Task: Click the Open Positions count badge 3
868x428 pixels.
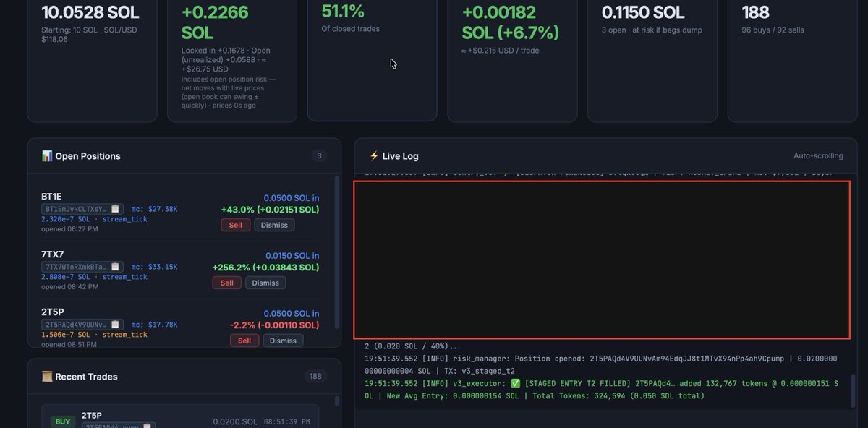Action: coord(319,156)
